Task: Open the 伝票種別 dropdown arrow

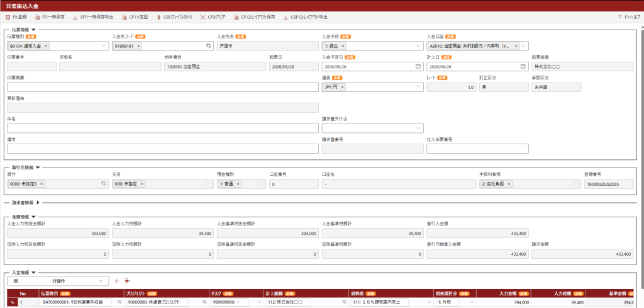Action: [104, 46]
